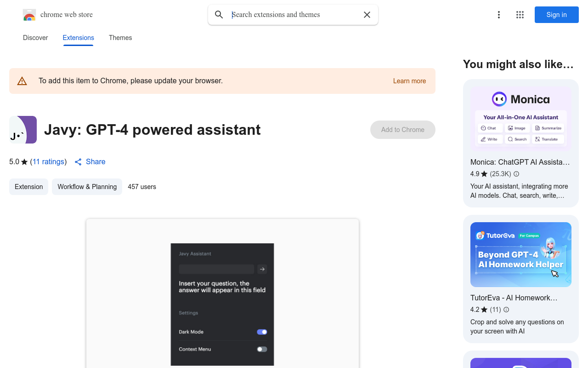Open the Google apps grid
This screenshot has height=368, width=588.
click(520, 15)
